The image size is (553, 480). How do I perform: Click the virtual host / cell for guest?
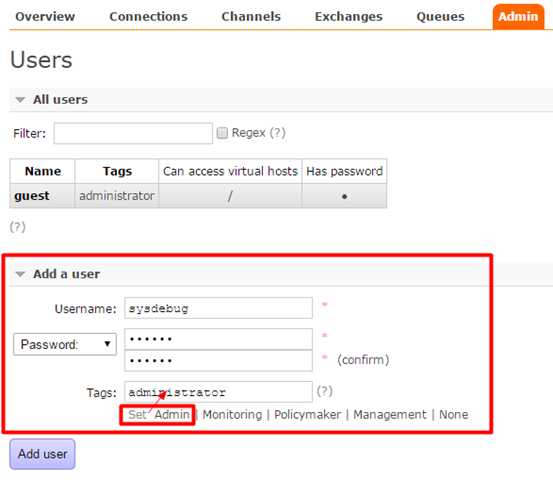(x=230, y=196)
